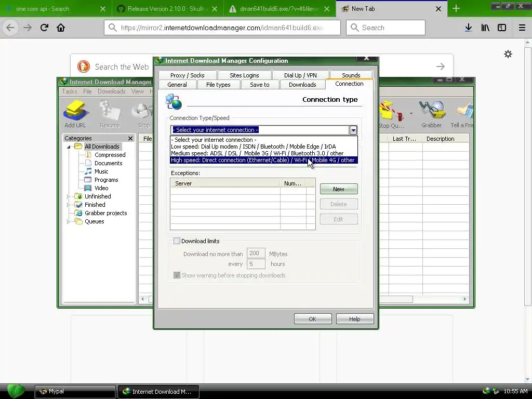The image size is (532, 399).
Task: Open the Tasks menu in IDM
Action: pos(70,91)
